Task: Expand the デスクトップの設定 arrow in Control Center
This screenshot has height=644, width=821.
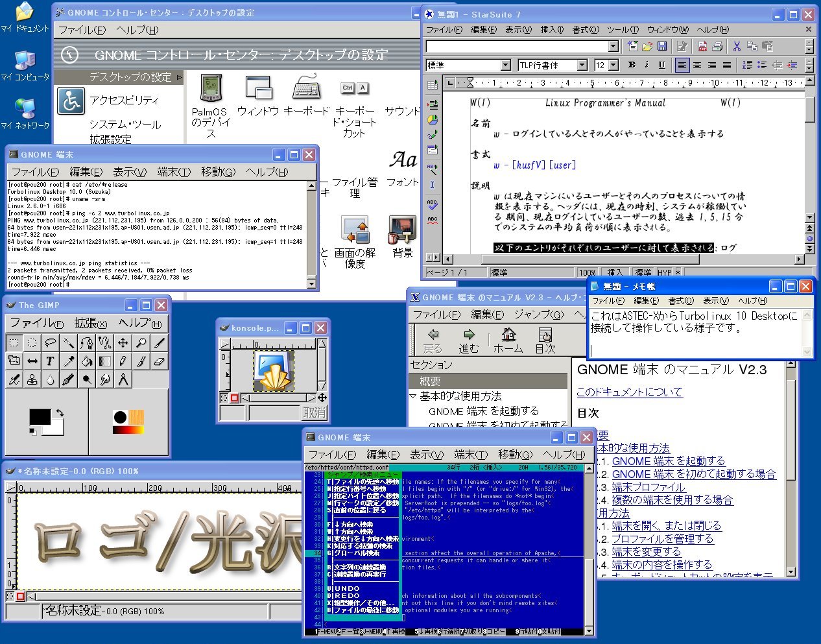Action: [179, 77]
